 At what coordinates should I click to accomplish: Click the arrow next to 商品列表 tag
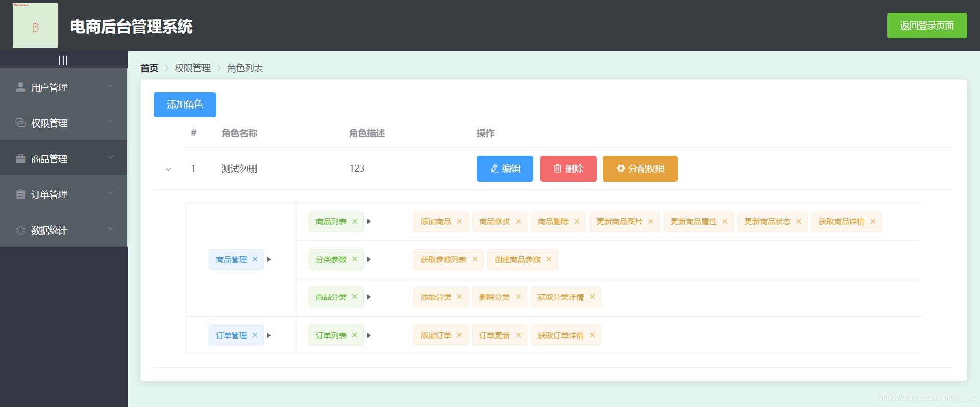(x=369, y=221)
